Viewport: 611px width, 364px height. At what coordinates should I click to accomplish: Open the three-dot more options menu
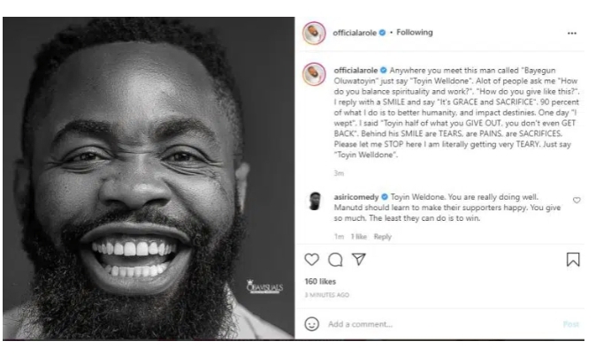coord(571,34)
